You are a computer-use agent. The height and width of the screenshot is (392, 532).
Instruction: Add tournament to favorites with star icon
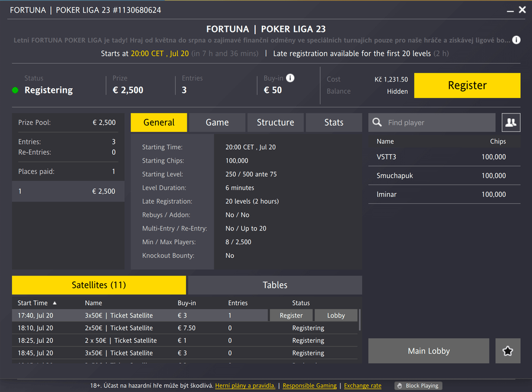(x=508, y=351)
